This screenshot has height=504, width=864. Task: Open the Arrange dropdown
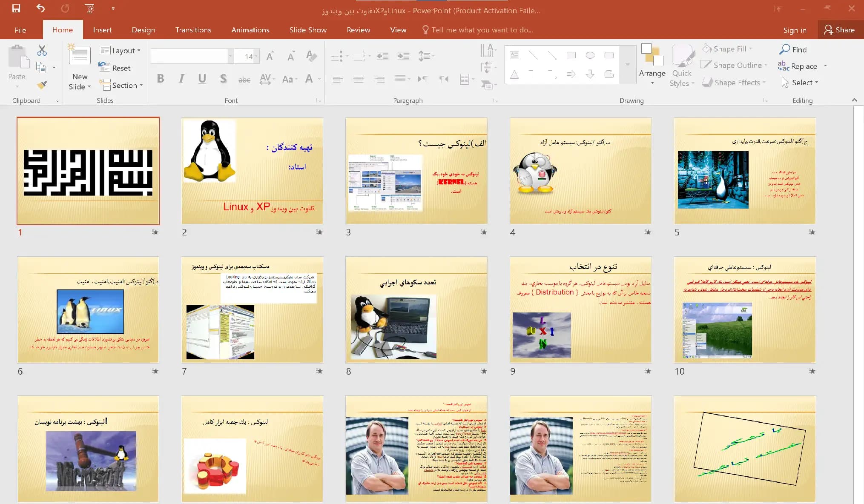(x=652, y=65)
